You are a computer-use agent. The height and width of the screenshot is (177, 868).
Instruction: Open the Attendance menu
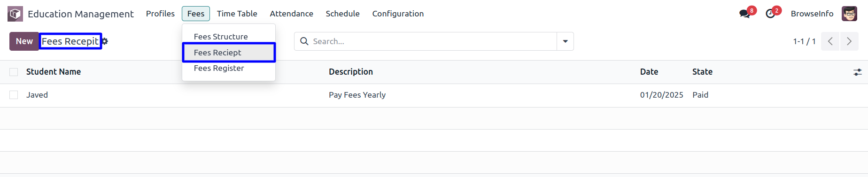291,14
